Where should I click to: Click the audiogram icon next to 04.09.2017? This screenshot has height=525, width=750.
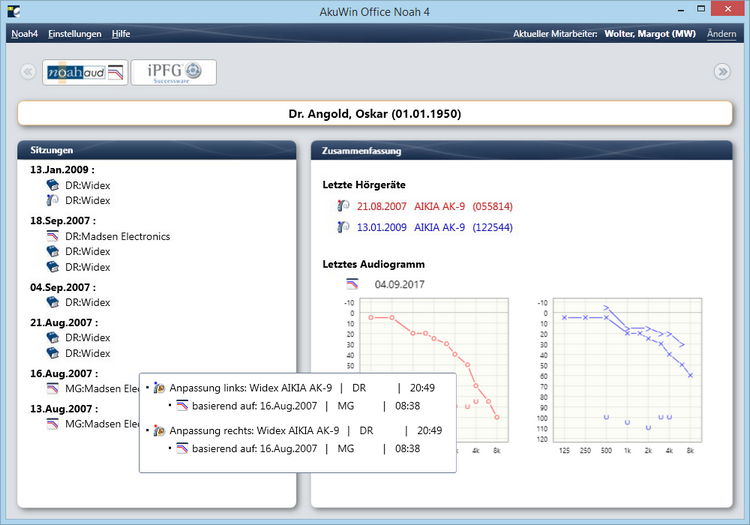pos(352,284)
